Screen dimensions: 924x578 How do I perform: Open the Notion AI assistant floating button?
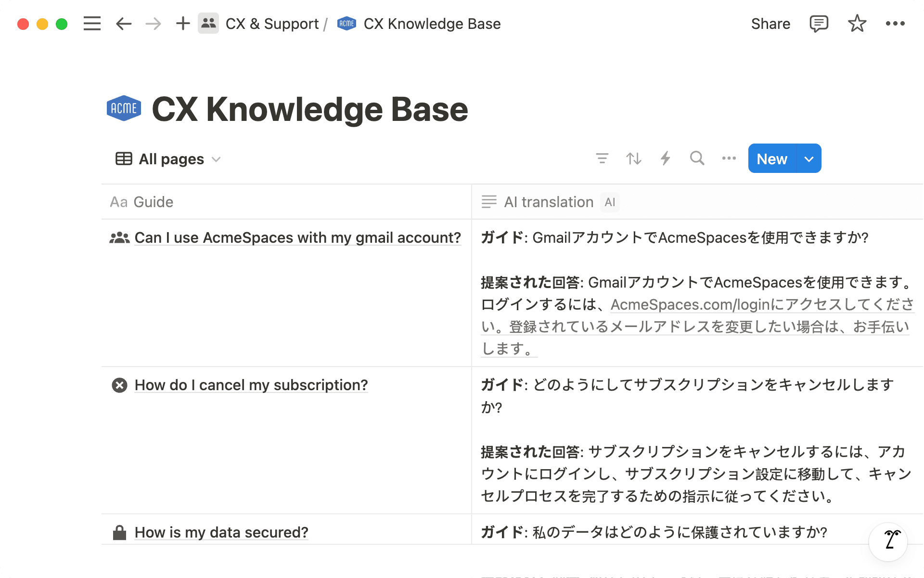click(x=888, y=541)
